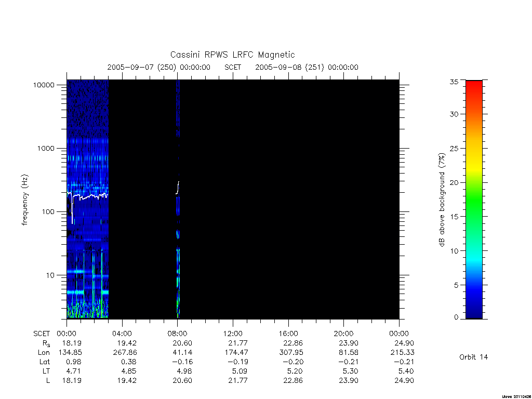Select local time value 4.85
Screen dimensions: 532x399
pos(129,371)
